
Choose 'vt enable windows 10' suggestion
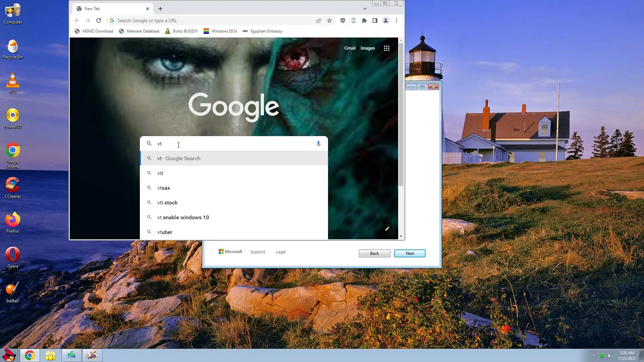tap(183, 218)
